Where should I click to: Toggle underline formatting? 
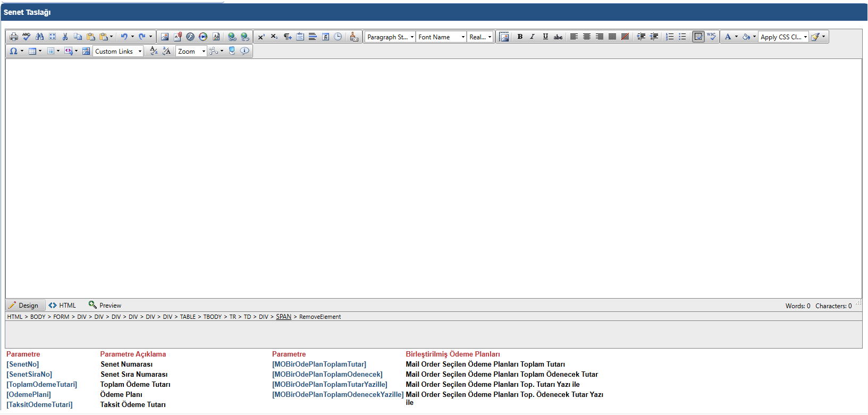[x=545, y=37]
